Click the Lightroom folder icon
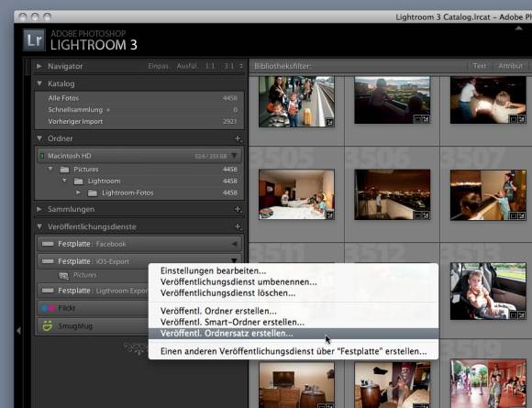 (x=78, y=182)
